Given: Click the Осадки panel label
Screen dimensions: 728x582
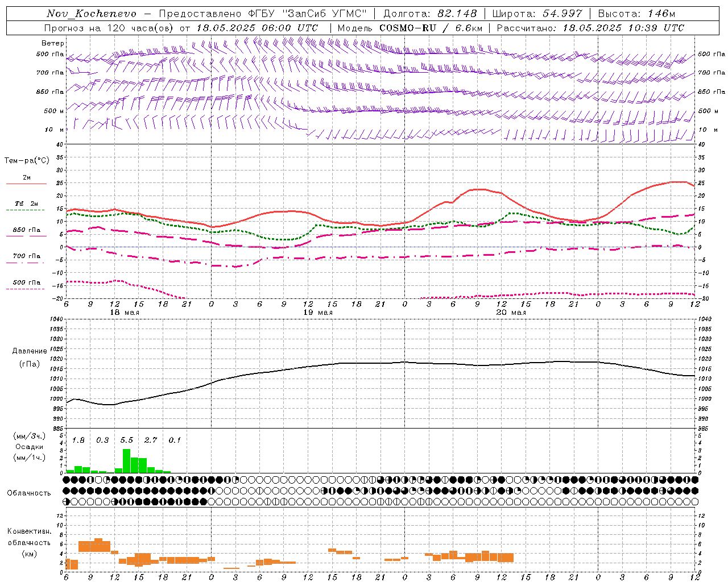Looking at the screenshot, I should tap(29, 447).
